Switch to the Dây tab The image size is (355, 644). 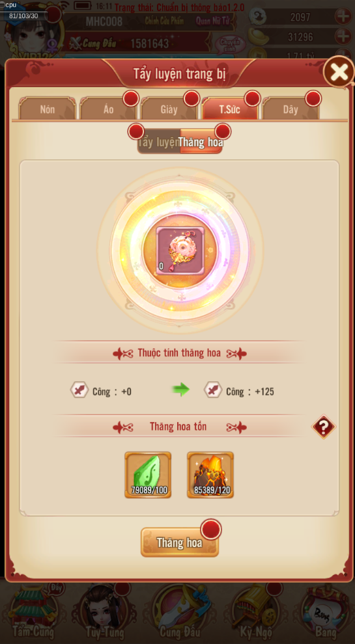click(x=291, y=109)
